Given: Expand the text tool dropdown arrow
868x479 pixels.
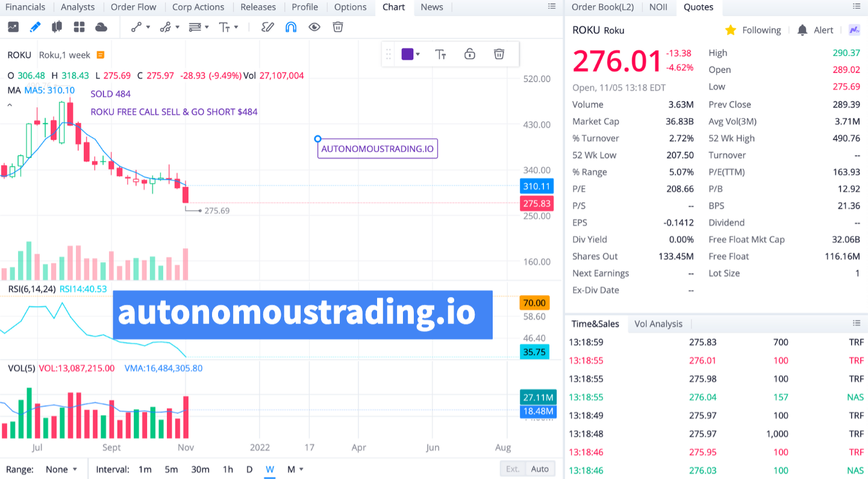Looking at the screenshot, I should coord(236,27).
